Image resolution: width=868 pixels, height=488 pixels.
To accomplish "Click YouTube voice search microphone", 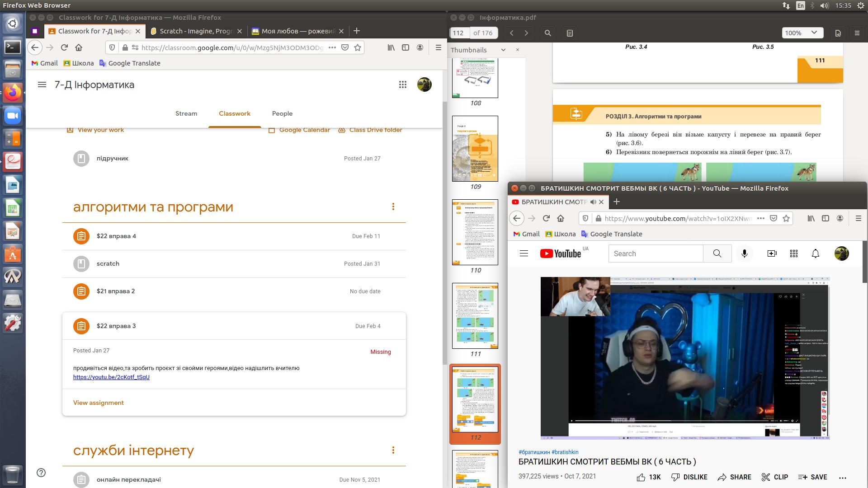I will [745, 253].
